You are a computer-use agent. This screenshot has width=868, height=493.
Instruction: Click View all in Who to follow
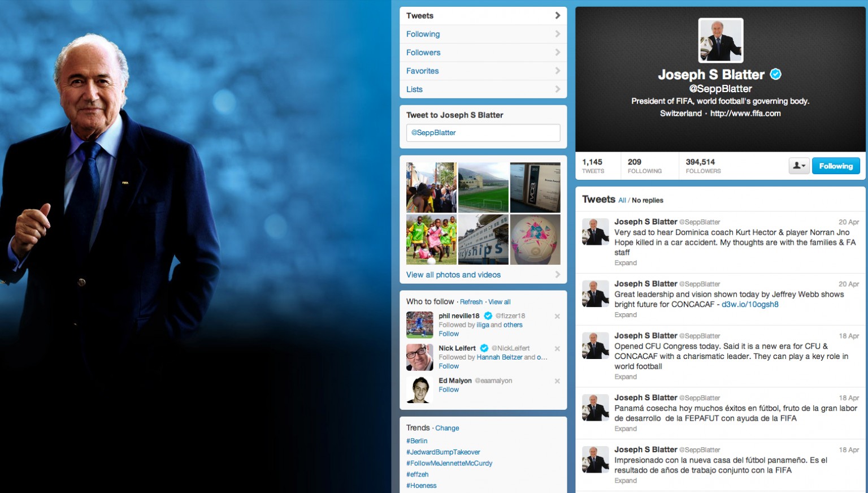pos(500,302)
